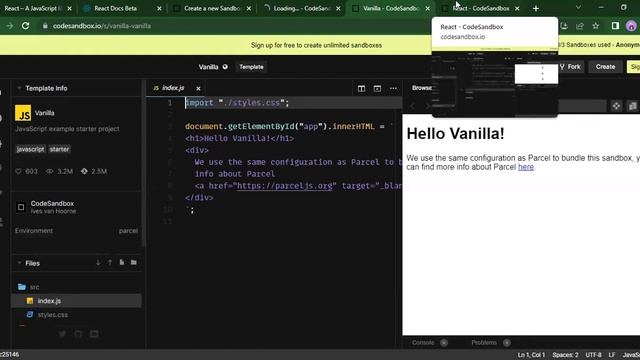Open a new browser tab
Viewport: 640px width, 360px height.
(x=536, y=9)
